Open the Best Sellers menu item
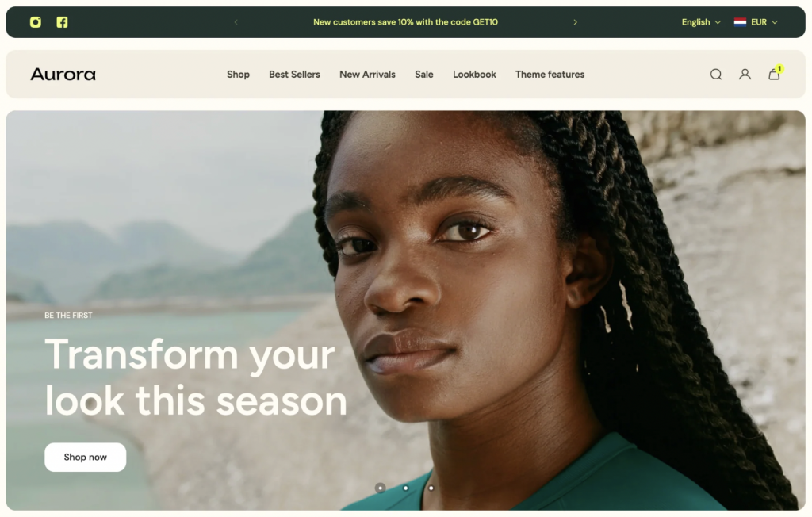Image resolution: width=812 pixels, height=517 pixels. (x=294, y=75)
